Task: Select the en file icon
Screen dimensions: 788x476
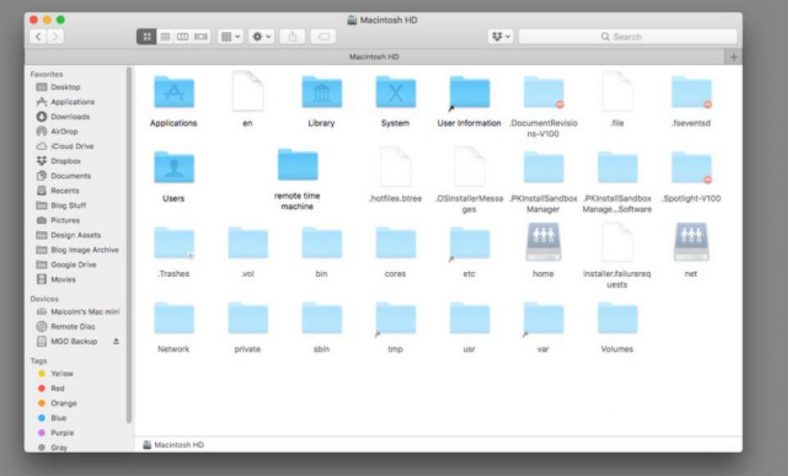Action: pos(248,91)
